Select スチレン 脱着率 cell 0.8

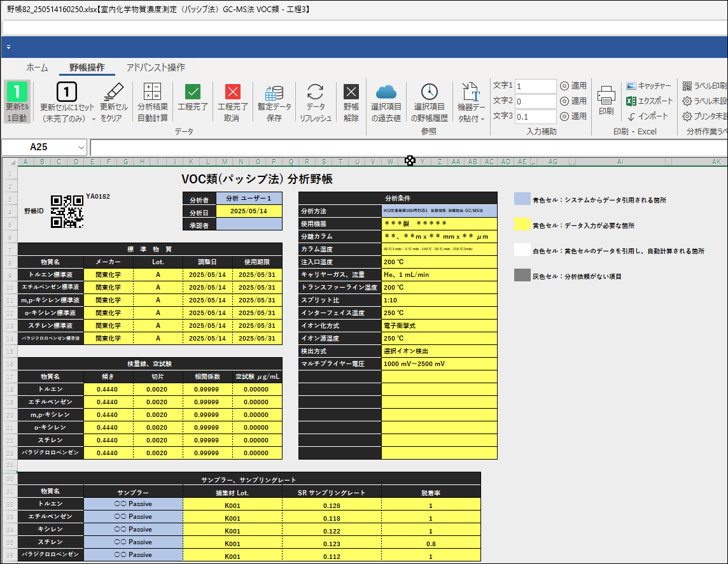click(x=431, y=543)
